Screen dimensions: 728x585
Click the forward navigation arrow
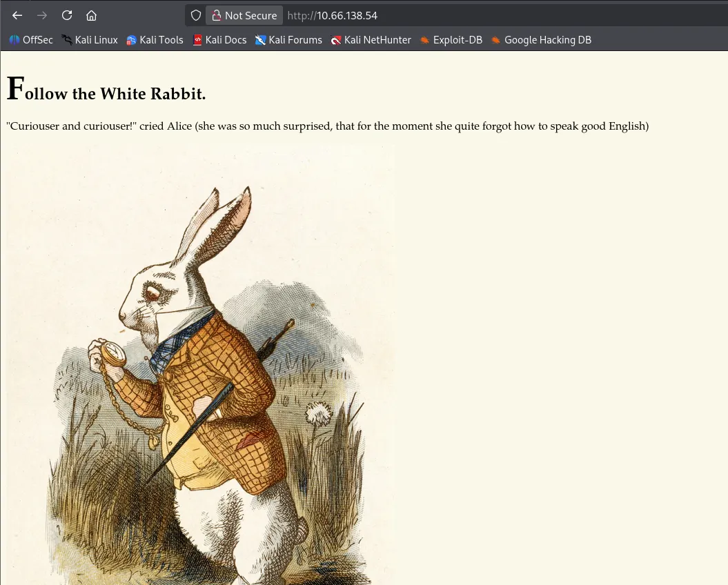pyautogui.click(x=42, y=15)
